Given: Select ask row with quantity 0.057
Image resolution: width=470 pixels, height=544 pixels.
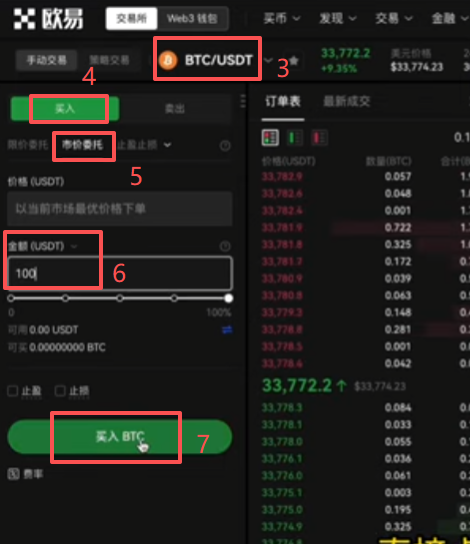Looking at the screenshot, I should pos(366,177).
